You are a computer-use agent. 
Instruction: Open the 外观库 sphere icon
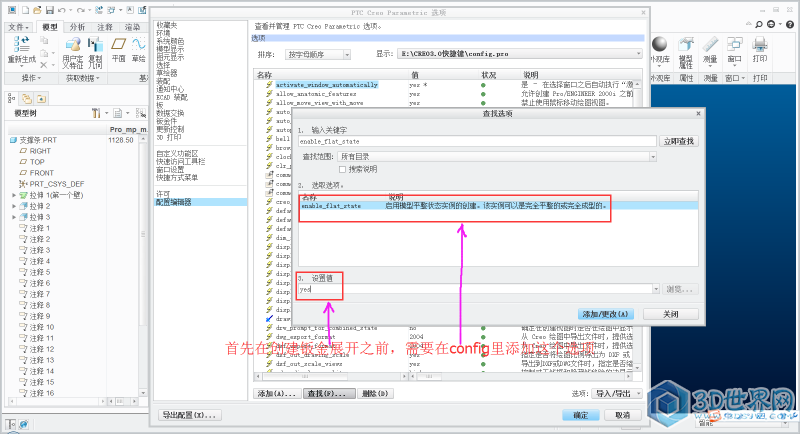pyautogui.click(x=660, y=44)
